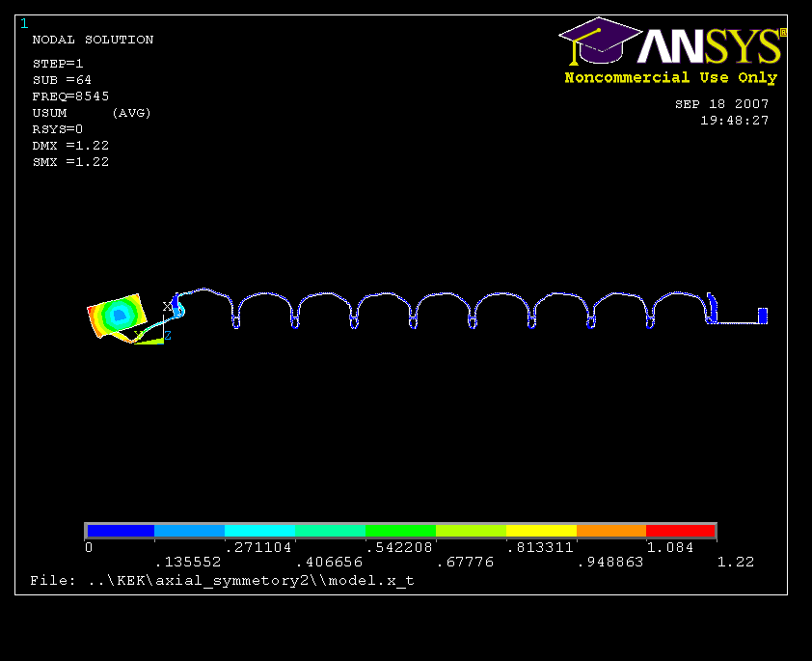This screenshot has width=812, height=661.
Task: Click the DMX =1.22 value
Action: 70,146
